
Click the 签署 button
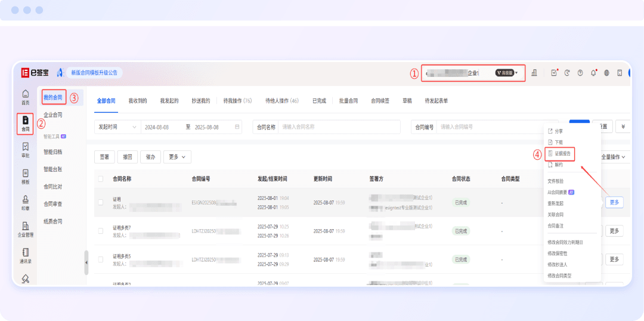coord(104,156)
